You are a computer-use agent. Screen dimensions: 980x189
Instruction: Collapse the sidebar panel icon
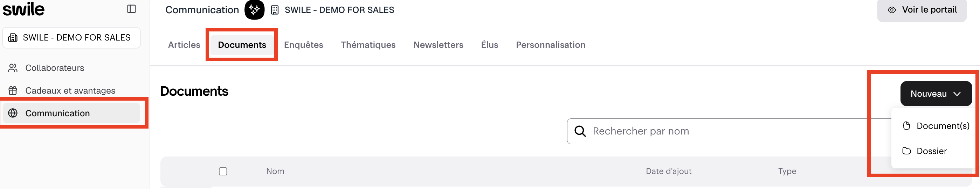(131, 9)
